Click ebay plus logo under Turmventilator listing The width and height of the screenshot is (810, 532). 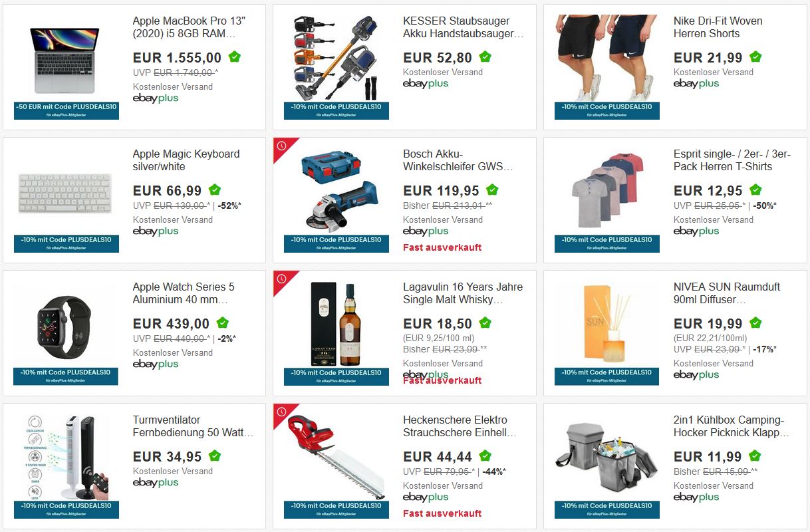(156, 483)
